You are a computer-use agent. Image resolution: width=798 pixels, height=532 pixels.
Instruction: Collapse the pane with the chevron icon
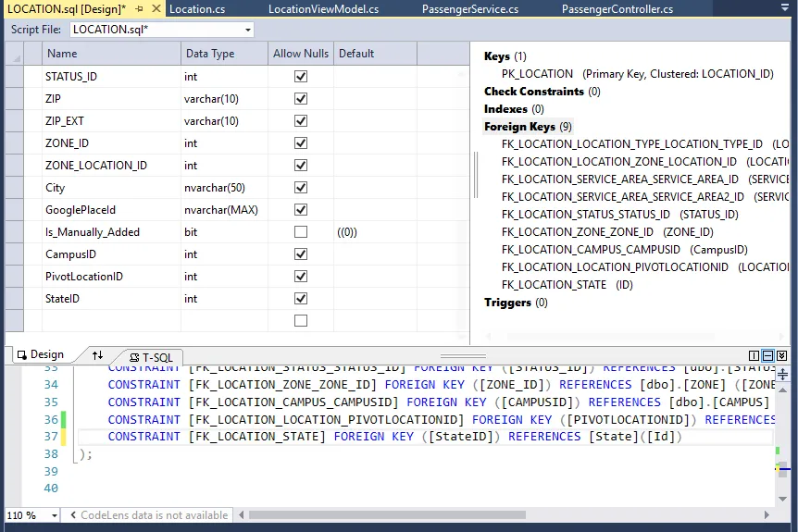point(781,355)
